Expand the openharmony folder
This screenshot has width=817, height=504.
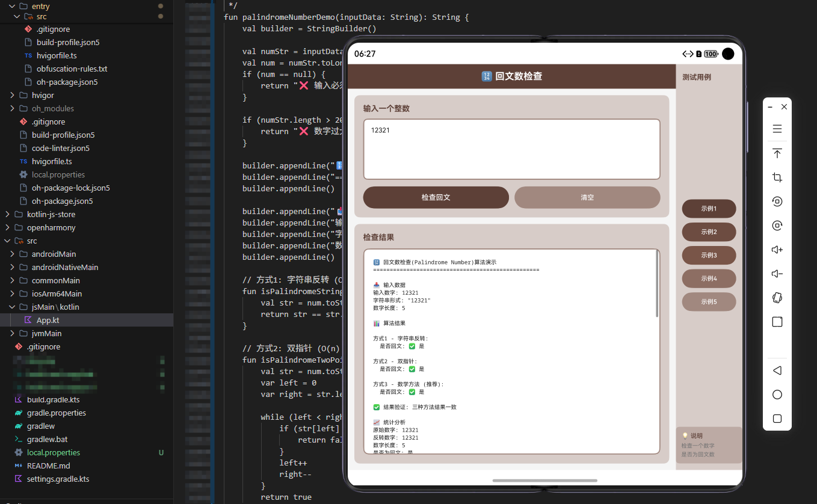[x=7, y=227]
